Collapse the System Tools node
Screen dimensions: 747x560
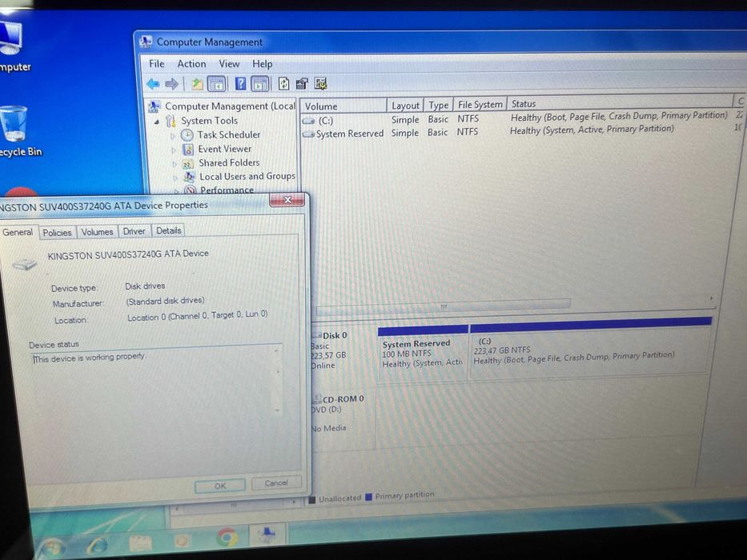point(157,122)
